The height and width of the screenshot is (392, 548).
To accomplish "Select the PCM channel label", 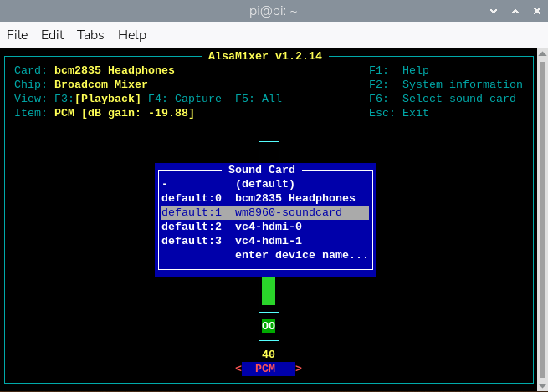I will (265, 369).
